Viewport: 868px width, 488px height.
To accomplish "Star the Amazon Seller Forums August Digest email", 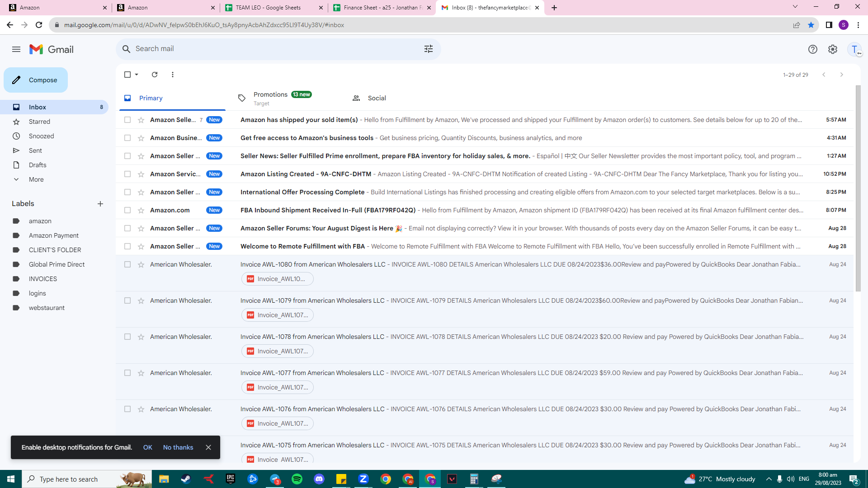I will pyautogui.click(x=141, y=228).
